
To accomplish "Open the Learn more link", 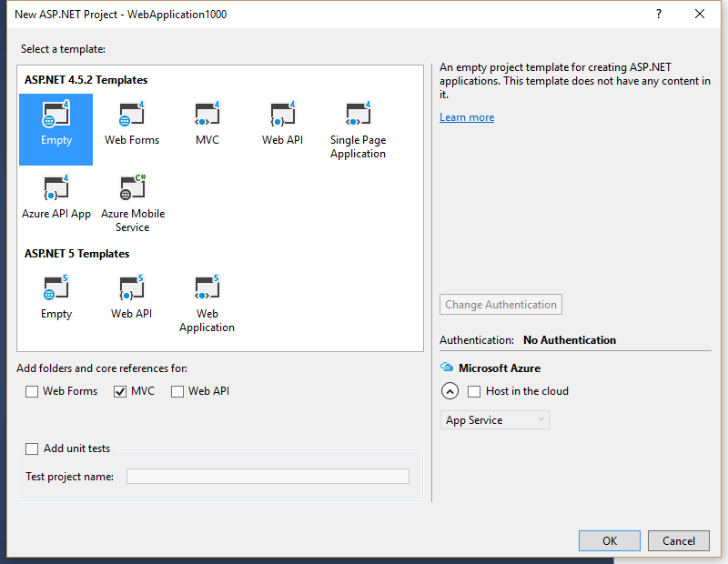I will click(x=467, y=117).
